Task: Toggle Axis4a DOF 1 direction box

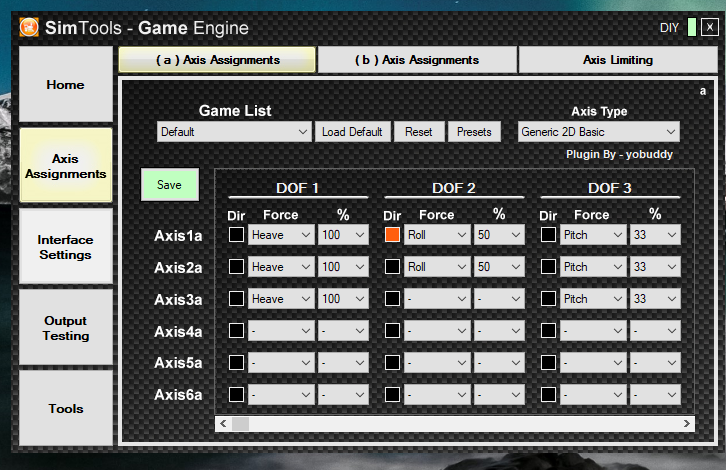Action: (x=236, y=331)
